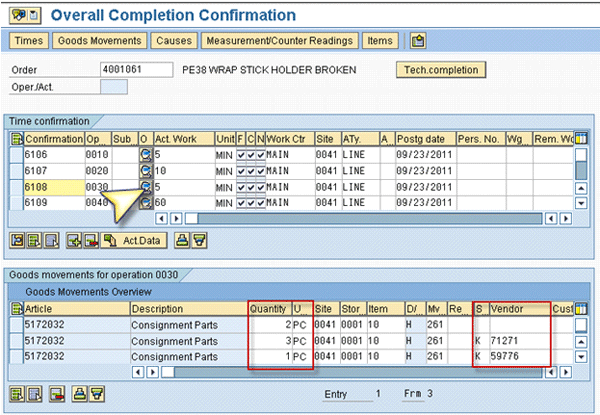Image resolution: width=600 pixels, height=415 pixels.
Task: Click vendor cell 59776
Action: (x=520, y=356)
